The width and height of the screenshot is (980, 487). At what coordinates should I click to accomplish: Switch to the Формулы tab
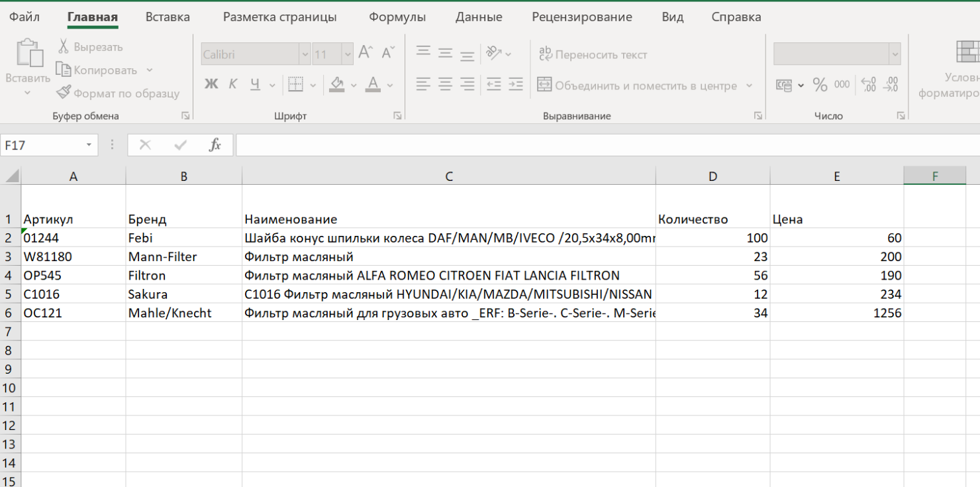pyautogui.click(x=397, y=17)
